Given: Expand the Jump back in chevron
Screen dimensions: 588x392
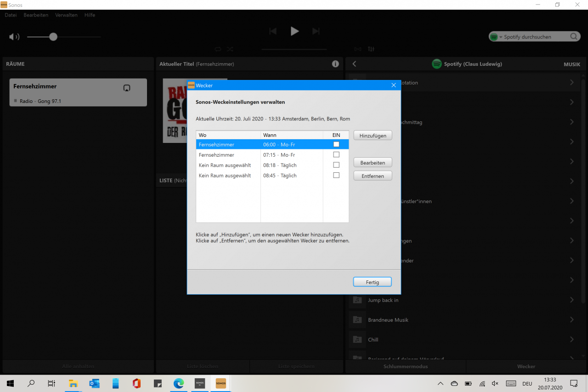Looking at the screenshot, I should point(572,300).
